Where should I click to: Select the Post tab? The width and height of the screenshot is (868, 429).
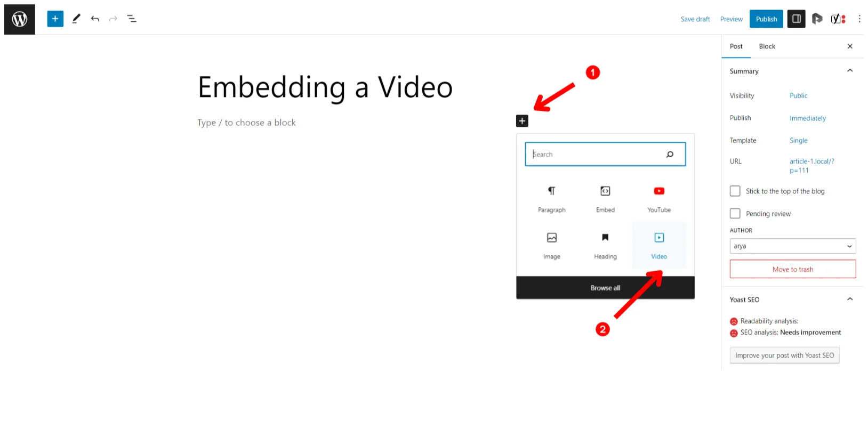click(x=736, y=46)
